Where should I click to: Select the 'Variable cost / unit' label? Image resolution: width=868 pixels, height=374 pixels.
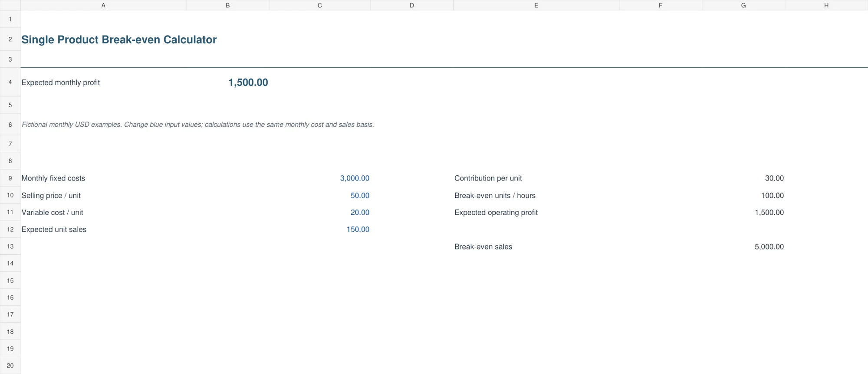pos(53,213)
